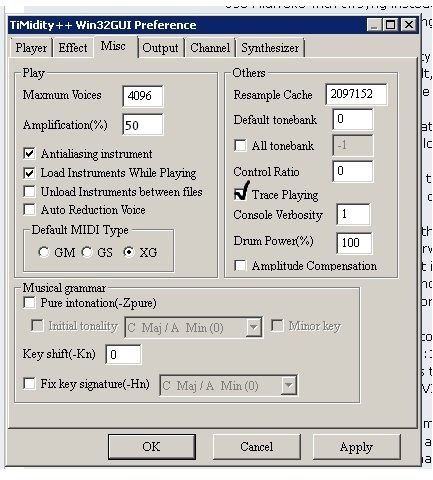Open the Initial tonality dropdown
The image size is (433, 480).
pos(253,327)
